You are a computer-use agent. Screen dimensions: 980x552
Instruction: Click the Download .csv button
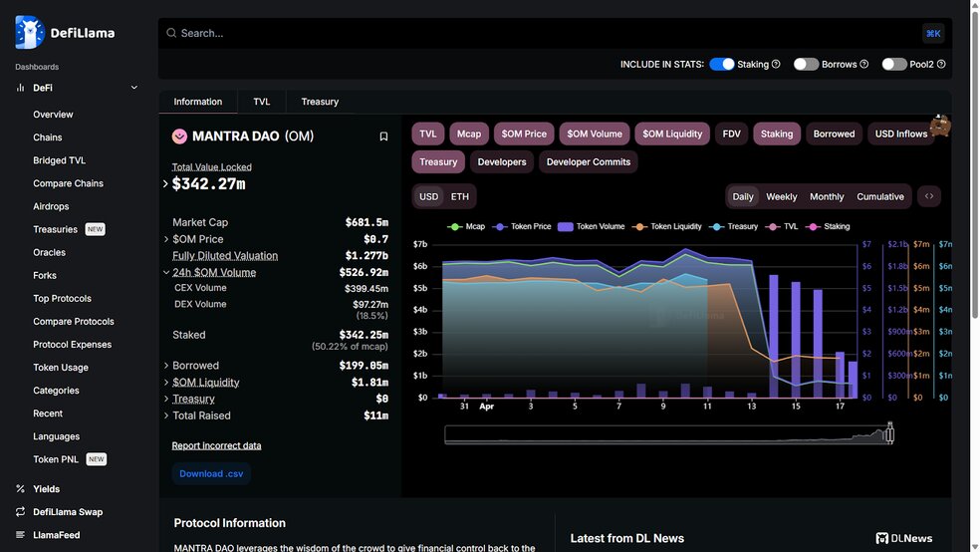pos(211,473)
